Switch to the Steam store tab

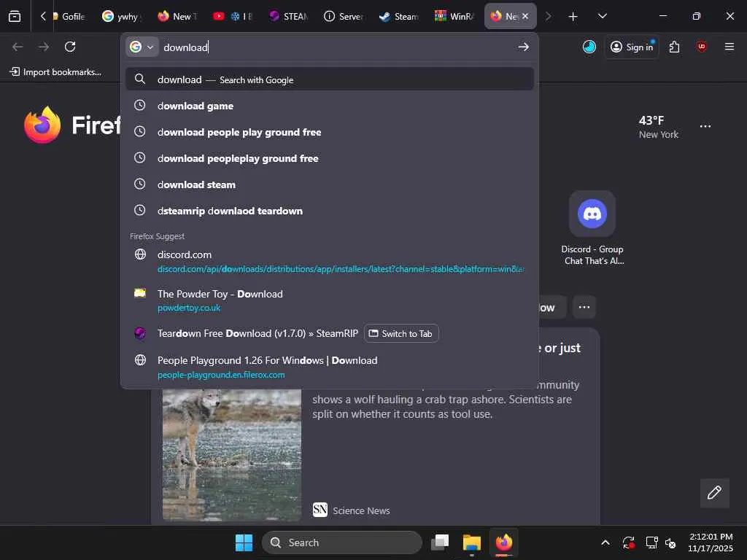click(399, 16)
